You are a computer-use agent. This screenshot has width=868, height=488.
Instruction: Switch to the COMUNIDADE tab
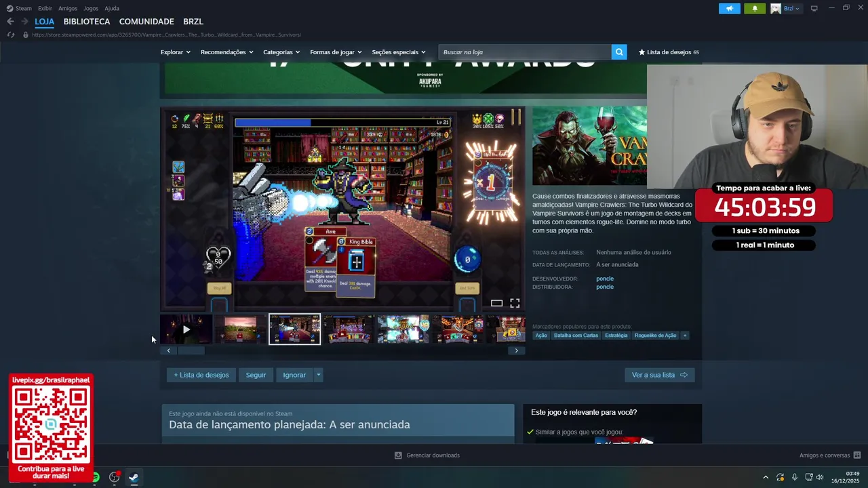pyautogui.click(x=146, y=22)
